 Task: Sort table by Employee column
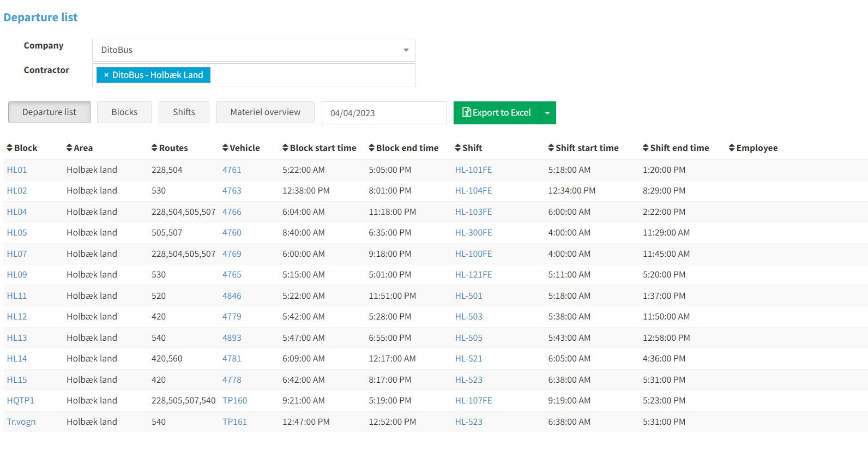click(x=754, y=148)
